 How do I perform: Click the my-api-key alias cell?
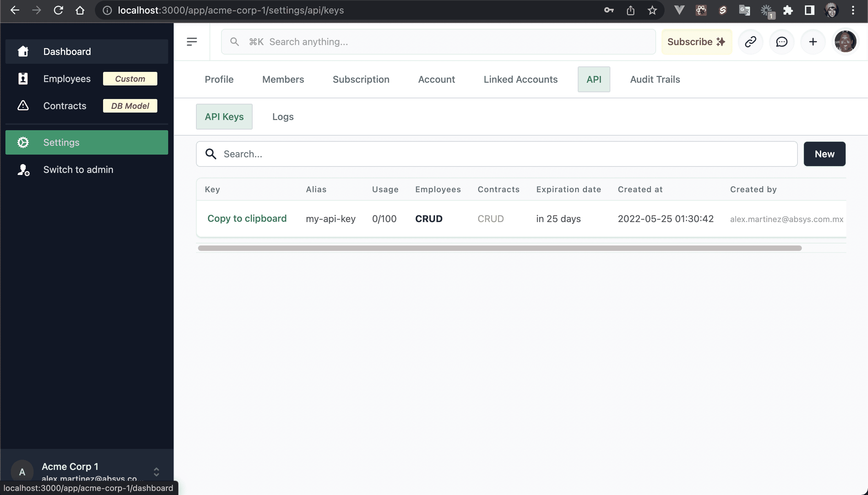[331, 219]
